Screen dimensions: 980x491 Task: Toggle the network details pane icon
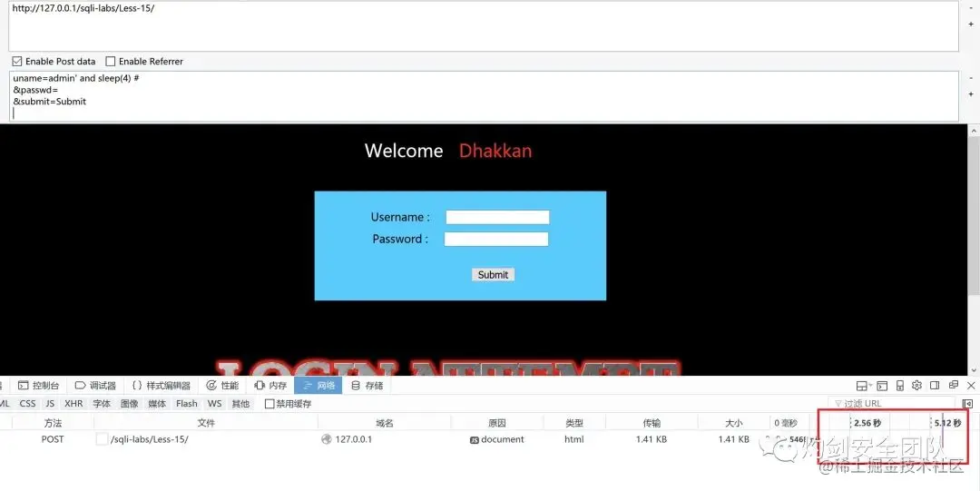[x=967, y=404]
